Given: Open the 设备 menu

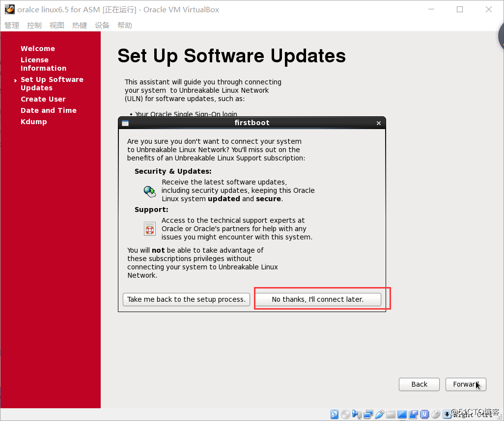Looking at the screenshot, I should pyautogui.click(x=102, y=26).
